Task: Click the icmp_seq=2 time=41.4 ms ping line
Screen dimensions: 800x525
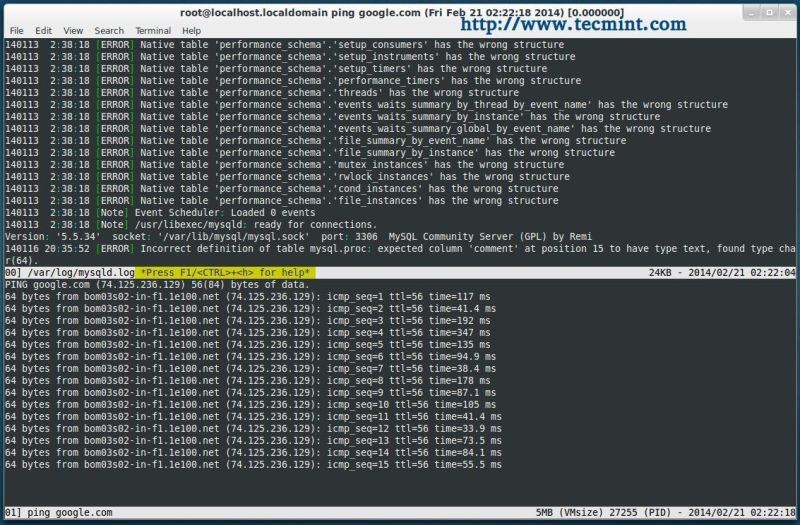Action: click(x=251, y=309)
